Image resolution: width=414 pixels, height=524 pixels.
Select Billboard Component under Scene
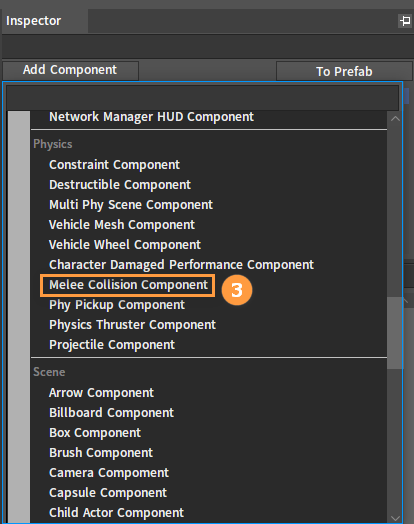[x=111, y=413]
